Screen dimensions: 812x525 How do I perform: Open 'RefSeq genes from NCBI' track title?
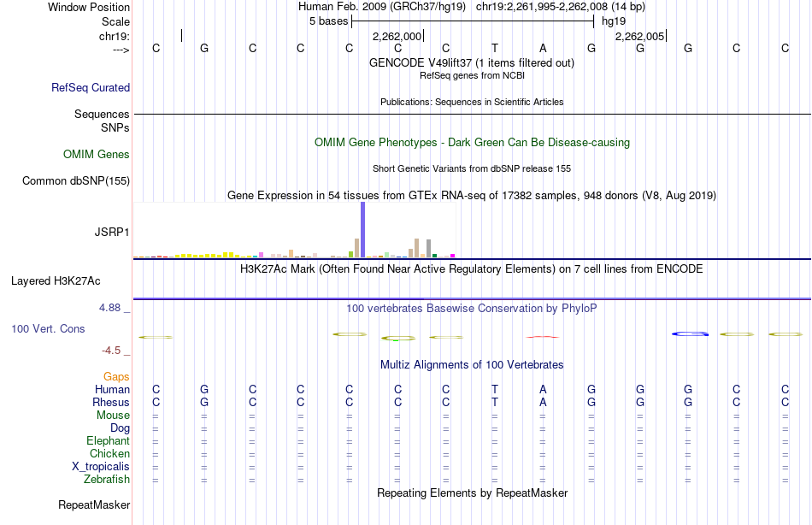(x=472, y=75)
